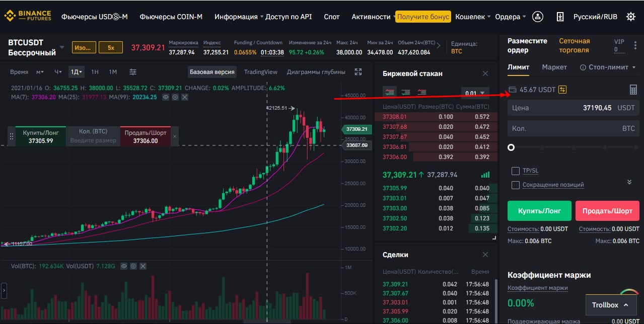The width and height of the screenshot is (644, 324).
Task: Click the Binance Futures logo
Action: [x=28, y=16]
